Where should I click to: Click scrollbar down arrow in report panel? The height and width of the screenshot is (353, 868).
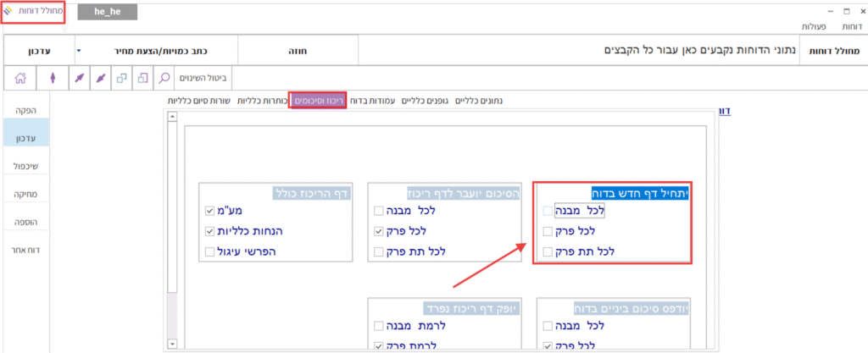click(174, 344)
